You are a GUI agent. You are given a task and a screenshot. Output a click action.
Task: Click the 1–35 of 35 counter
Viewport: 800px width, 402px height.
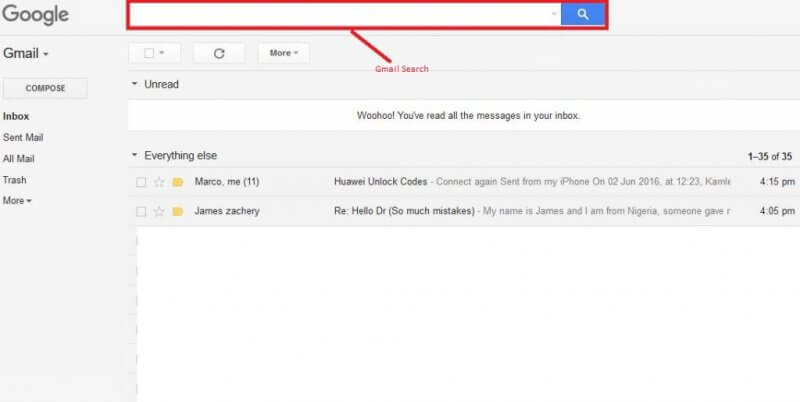click(x=770, y=157)
